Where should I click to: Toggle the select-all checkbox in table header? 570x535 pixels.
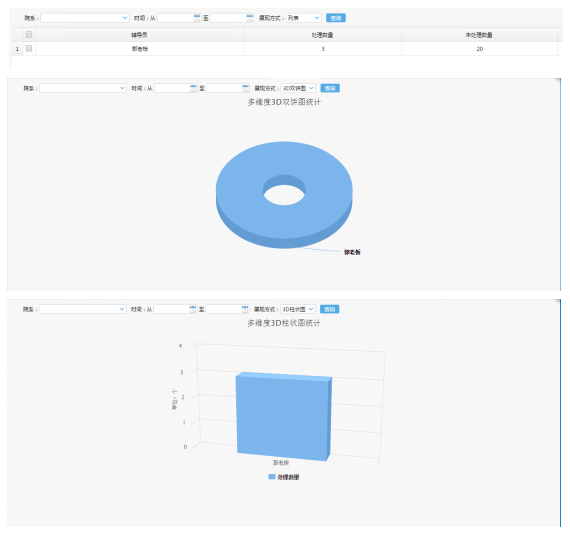(29, 35)
